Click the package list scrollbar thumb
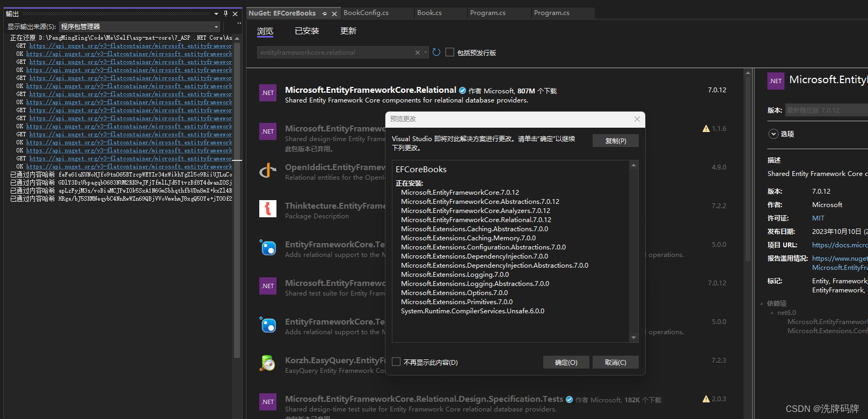Image resolution: width=868 pixels, height=419 pixels. (748, 169)
